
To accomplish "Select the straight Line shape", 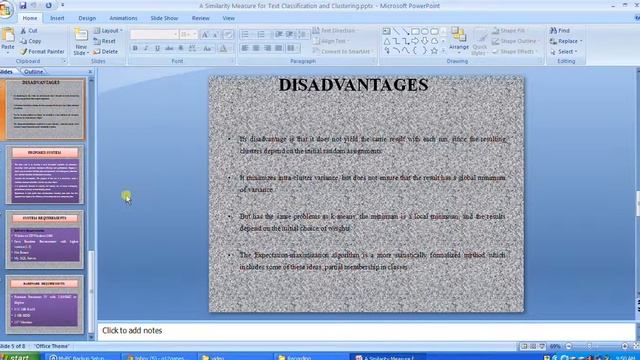I will (396, 31).
